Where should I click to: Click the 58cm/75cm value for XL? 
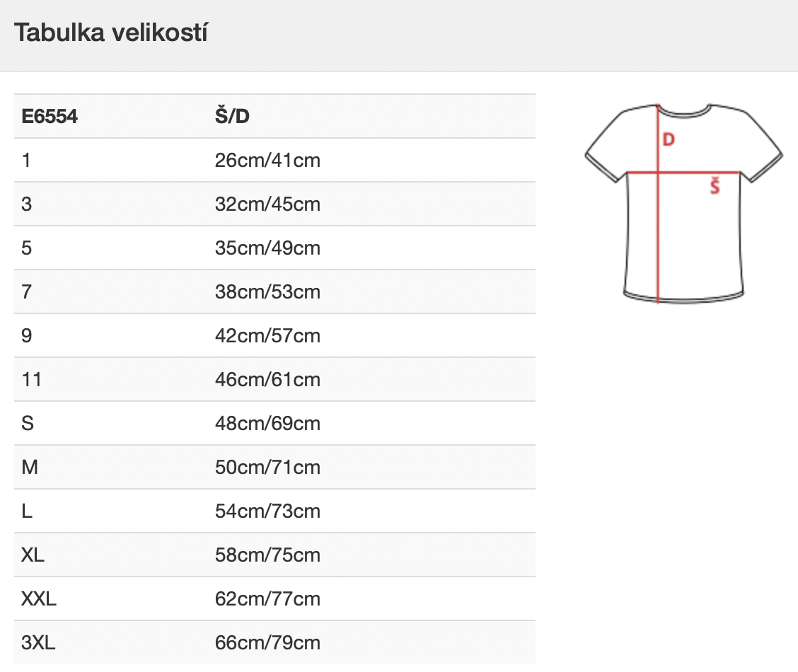(x=267, y=555)
